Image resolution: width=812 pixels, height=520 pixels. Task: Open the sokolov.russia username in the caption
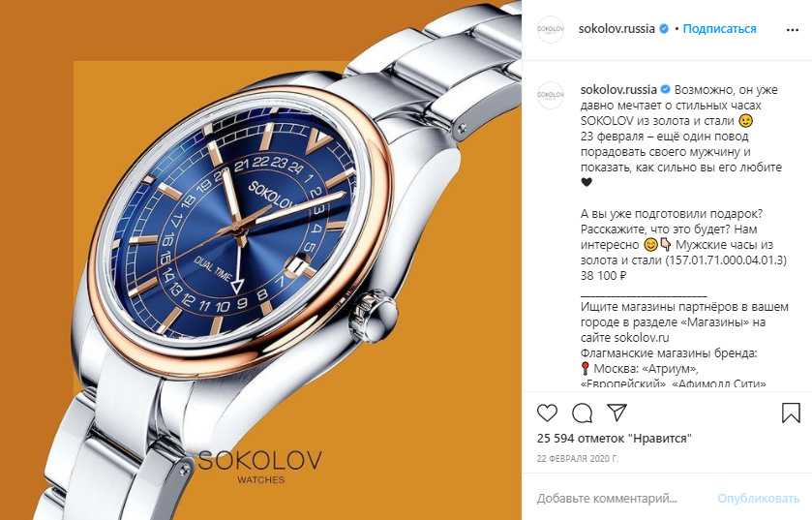[618, 90]
